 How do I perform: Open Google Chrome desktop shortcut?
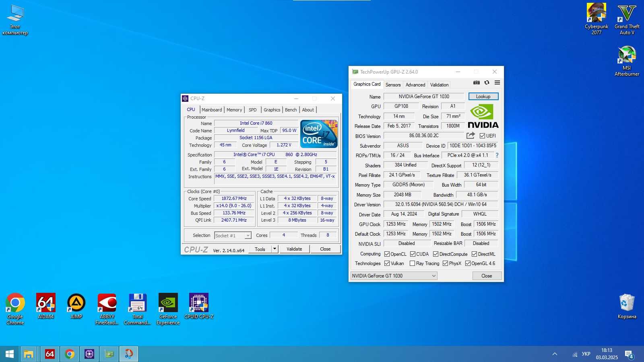tap(15, 309)
